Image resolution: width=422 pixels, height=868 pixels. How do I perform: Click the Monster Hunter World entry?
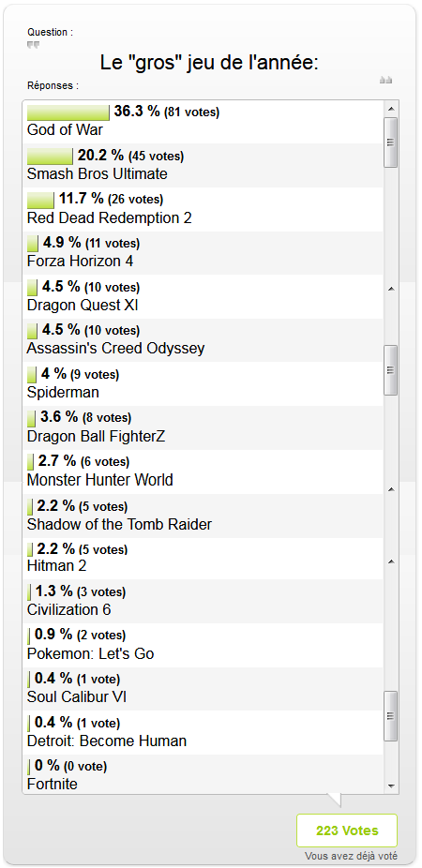[x=203, y=472]
